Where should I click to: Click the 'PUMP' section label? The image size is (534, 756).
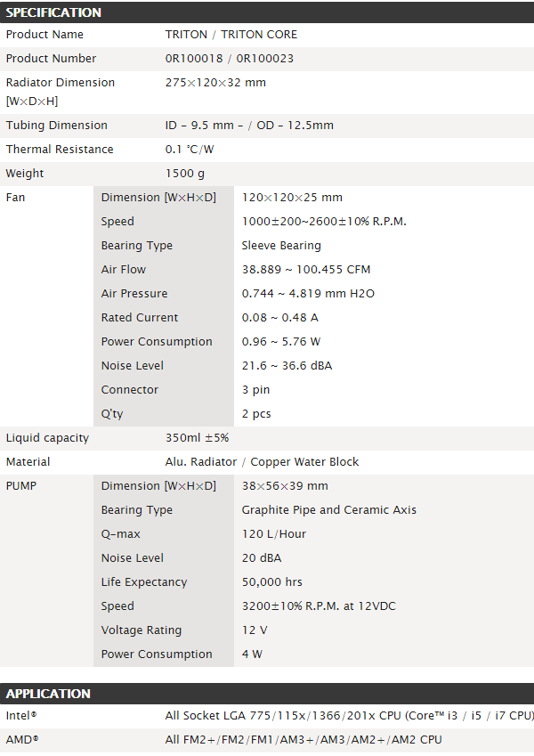click(20, 486)
